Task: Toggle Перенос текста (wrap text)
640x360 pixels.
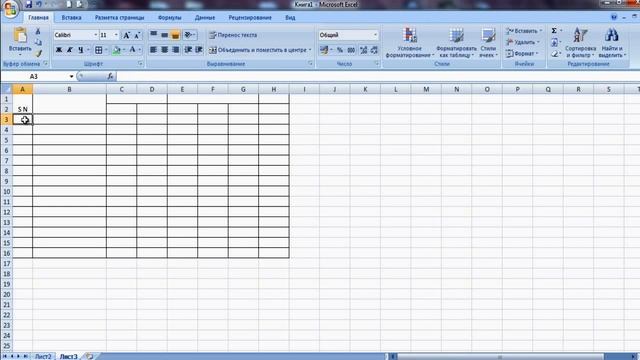Action: pos(233,35)
